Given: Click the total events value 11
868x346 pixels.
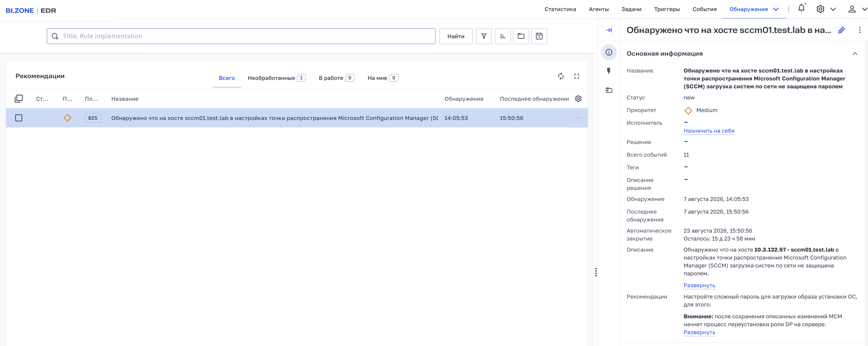Looking at the screenshot, I should (x=686, y=155).
